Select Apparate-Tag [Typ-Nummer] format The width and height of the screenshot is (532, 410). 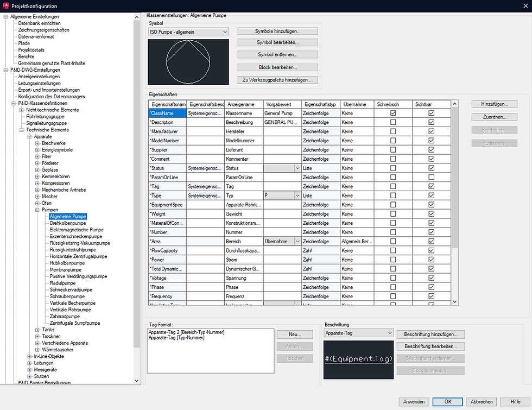tap(176, 338)
